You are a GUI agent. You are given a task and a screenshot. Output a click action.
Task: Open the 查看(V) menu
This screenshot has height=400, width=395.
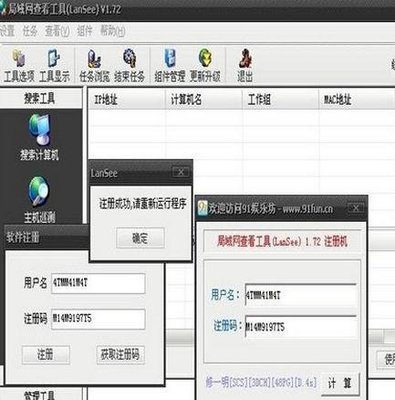coord(57,31)
